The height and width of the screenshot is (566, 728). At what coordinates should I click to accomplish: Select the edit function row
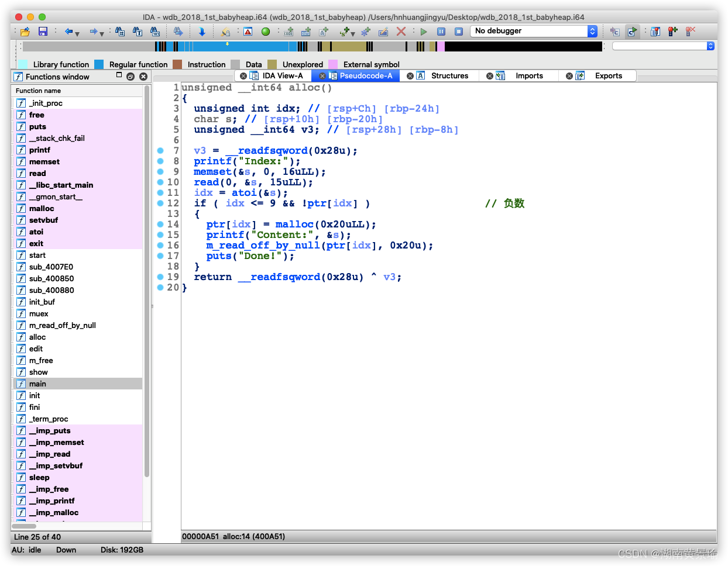click(x=78, y=348)
